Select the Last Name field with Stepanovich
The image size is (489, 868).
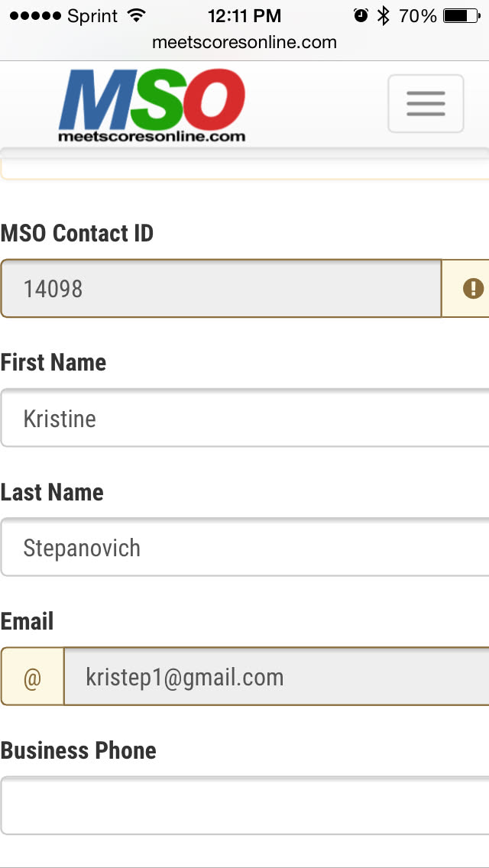(x=244, y=547)
